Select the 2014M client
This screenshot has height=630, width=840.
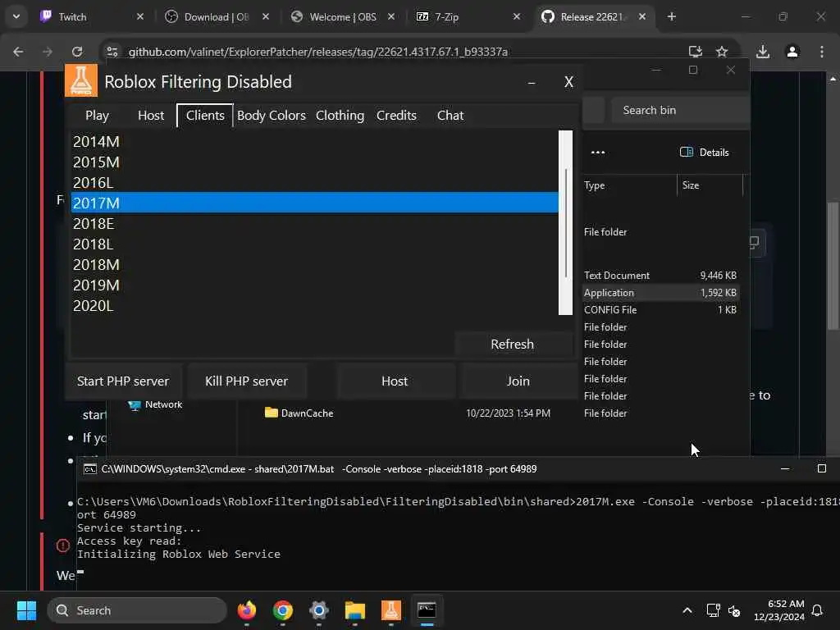[314, 141]
